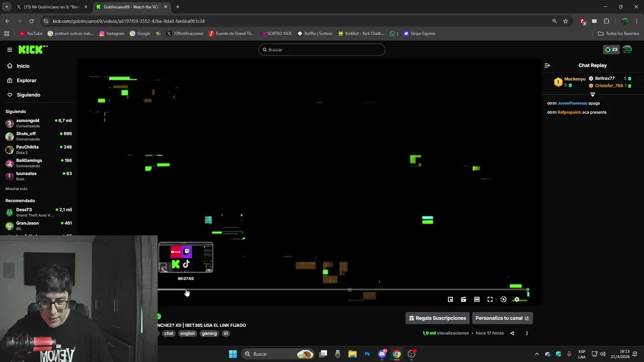Open Chrome extensions puzzle menu
This screenshot has width=644, height=362.
[606, 21]
